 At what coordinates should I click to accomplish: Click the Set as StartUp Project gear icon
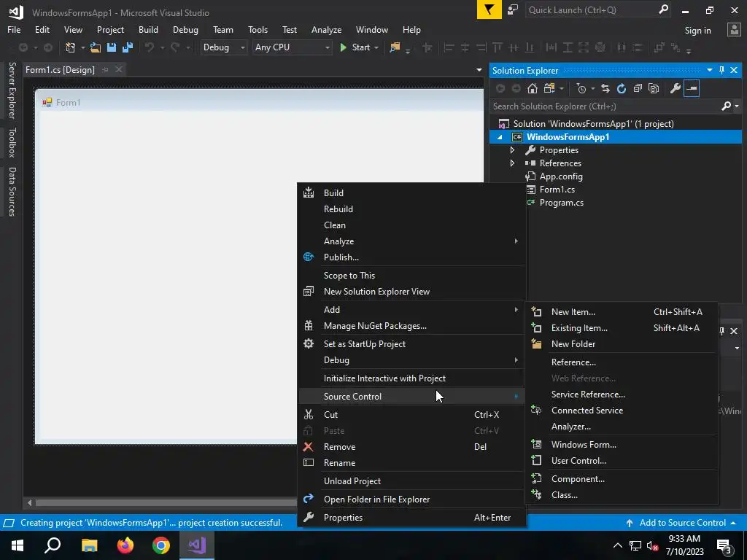click(x=309, y=343)
